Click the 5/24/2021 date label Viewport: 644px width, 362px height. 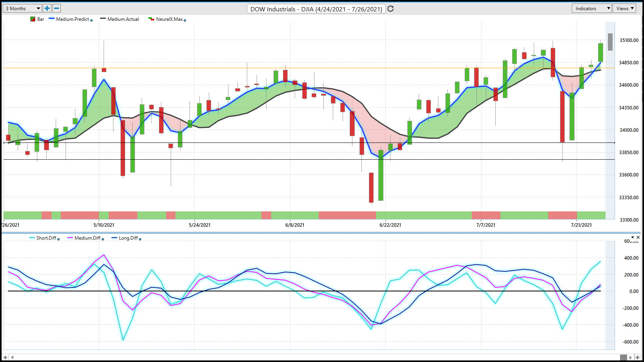click(200, 225)
